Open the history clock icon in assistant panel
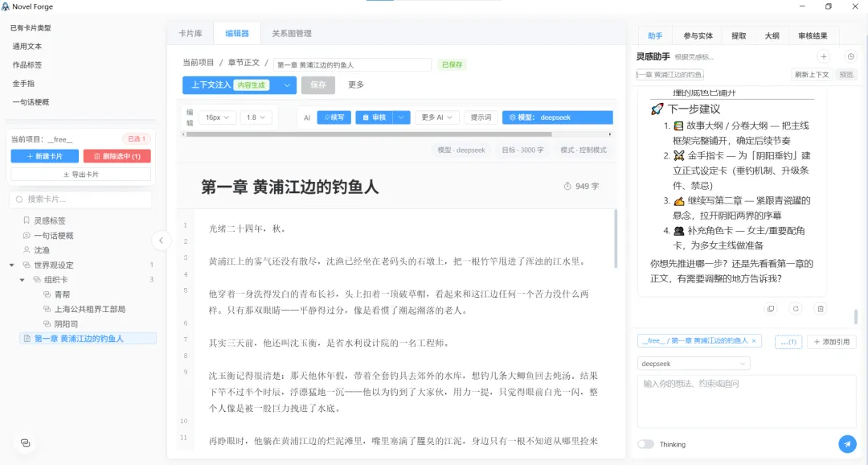The width and height of the screenshot is (868, 465). [x=851, y=56]
